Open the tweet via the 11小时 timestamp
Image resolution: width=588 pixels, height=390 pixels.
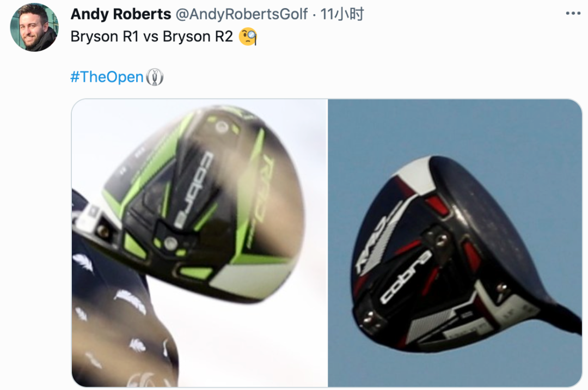(x=342, y=14)
